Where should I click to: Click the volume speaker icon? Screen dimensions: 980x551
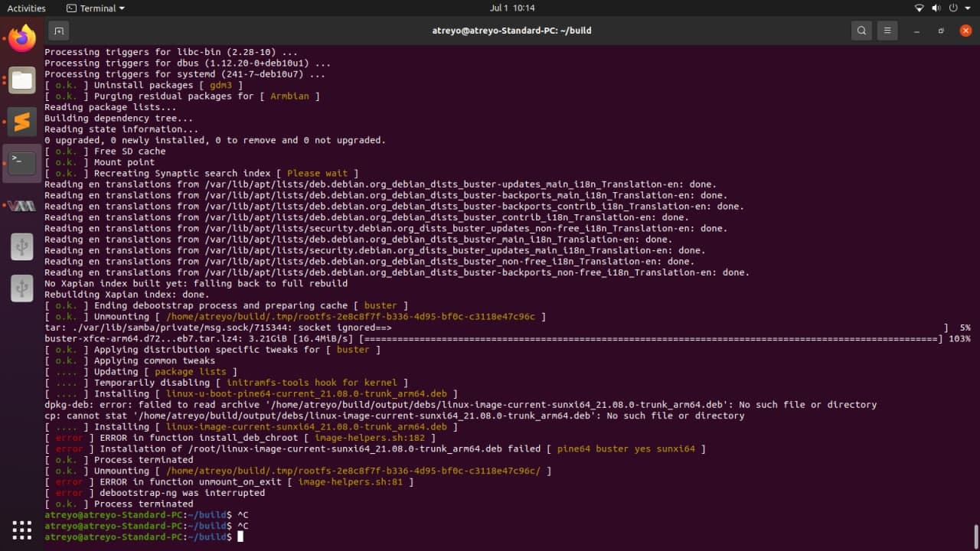tap(936, 8)
